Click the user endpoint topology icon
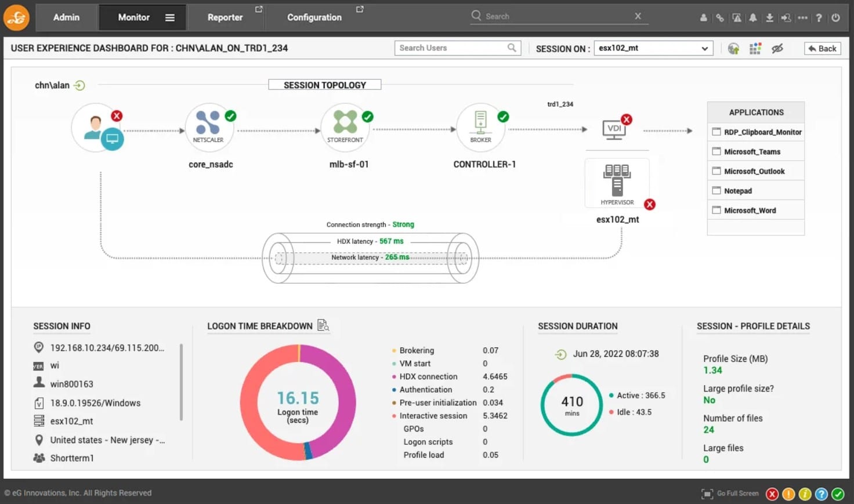854x504 pixels. [x=97, y=128]
